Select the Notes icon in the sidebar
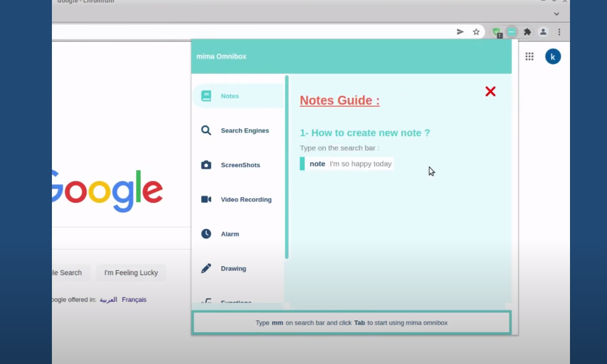The height and width of the screenshot is (364, 607). pyautogui.click(x=206, y=95)
